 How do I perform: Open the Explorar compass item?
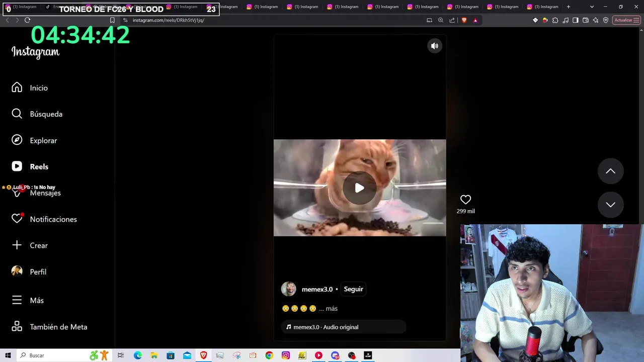pos(34,140)
